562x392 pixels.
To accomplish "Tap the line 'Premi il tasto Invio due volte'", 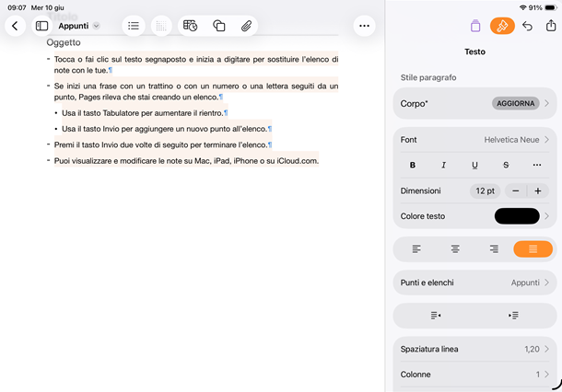I will (x=161, y=145).
